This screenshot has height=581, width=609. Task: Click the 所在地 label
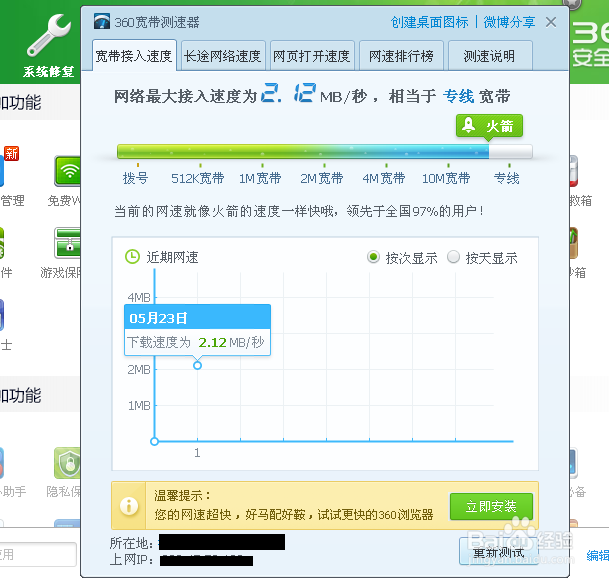click(131, 543)
